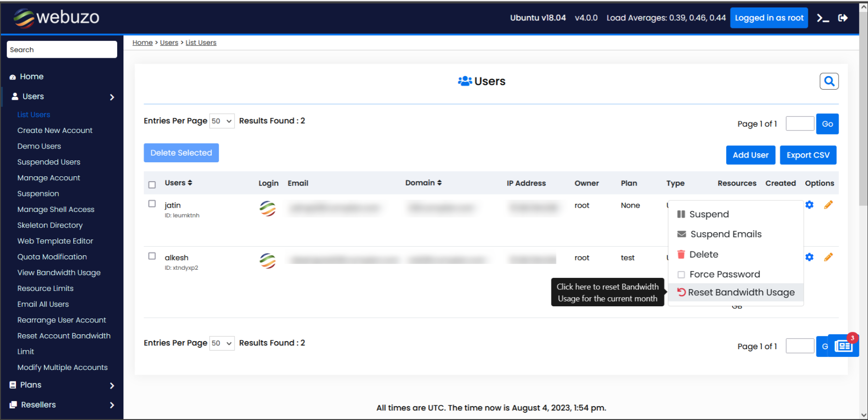Screen dimensions: 868x420
Task: Click the Export CSV button
Action: tap(808, 155)
